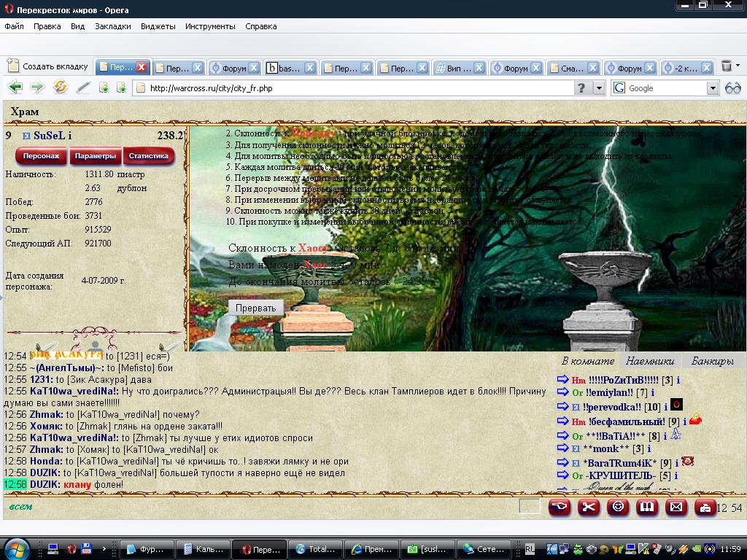Click the chat message input next to 'всем'
Image resolution: width=747 pixels, height=560 pixels.
point(274,507)
